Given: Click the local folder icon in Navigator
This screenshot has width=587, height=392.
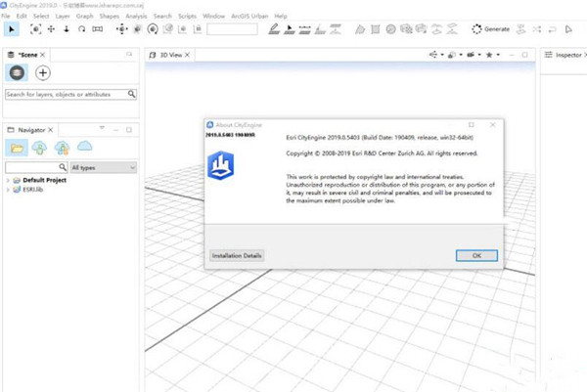Looking at the screenshot, I should [x=17, y=148].
